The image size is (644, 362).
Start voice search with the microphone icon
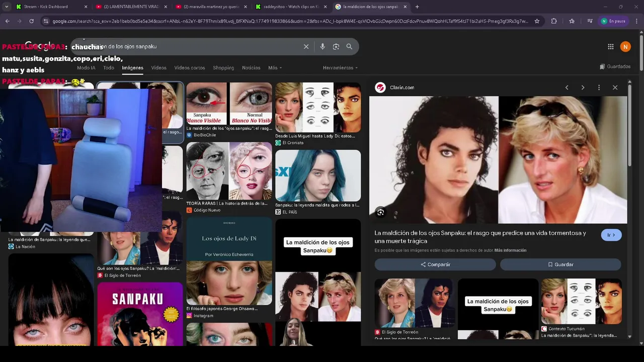click(x=323, y=46)
